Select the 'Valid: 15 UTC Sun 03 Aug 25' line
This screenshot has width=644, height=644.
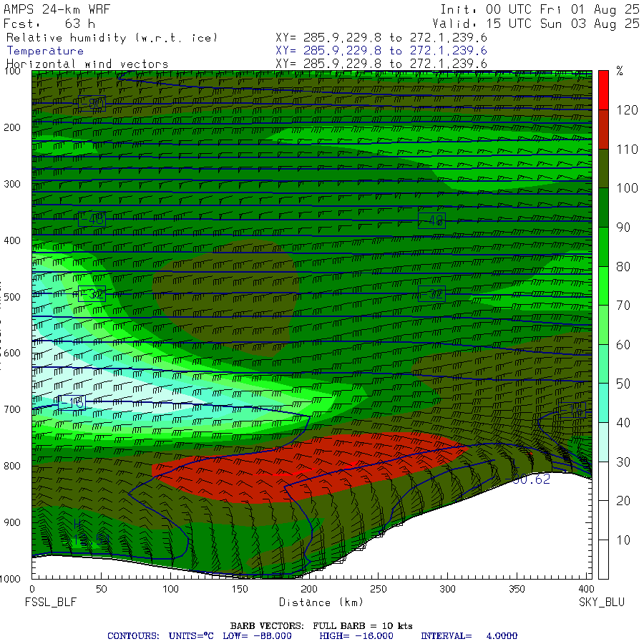[536, 24]
